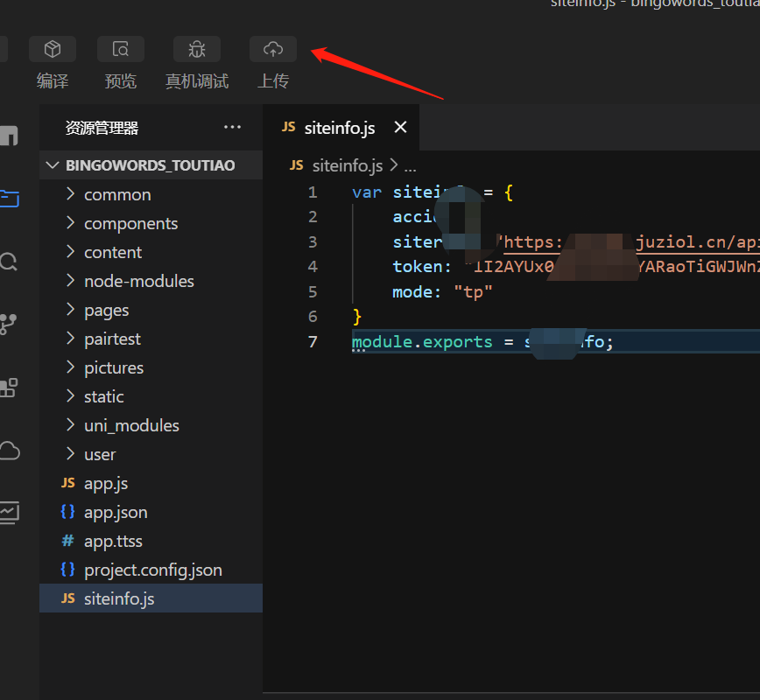
Task: Click the 预览 preview icon
Action: (121, 50)
